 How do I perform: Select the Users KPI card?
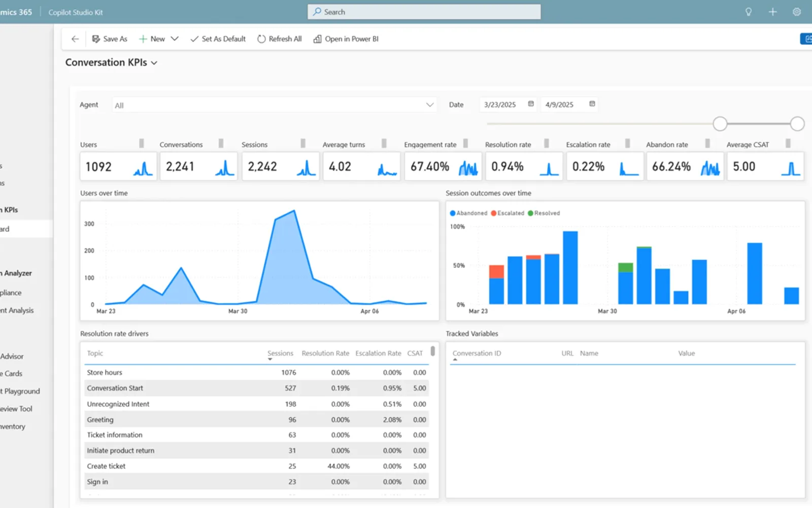pos(118,167)
